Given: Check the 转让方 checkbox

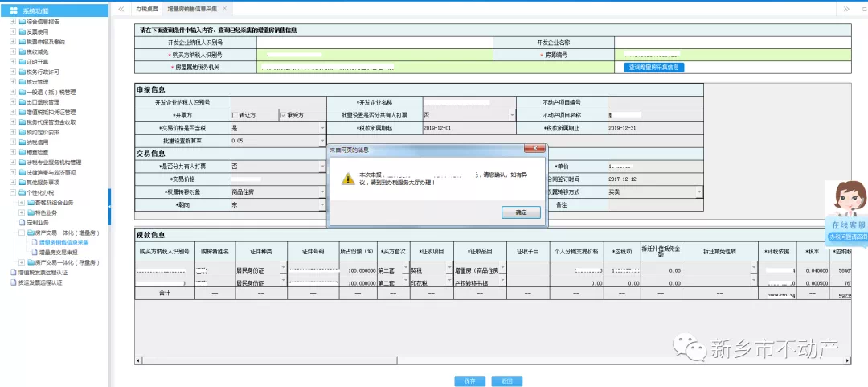Looking at the screenshot, I should pyautogui.click(x=235, y=115).
